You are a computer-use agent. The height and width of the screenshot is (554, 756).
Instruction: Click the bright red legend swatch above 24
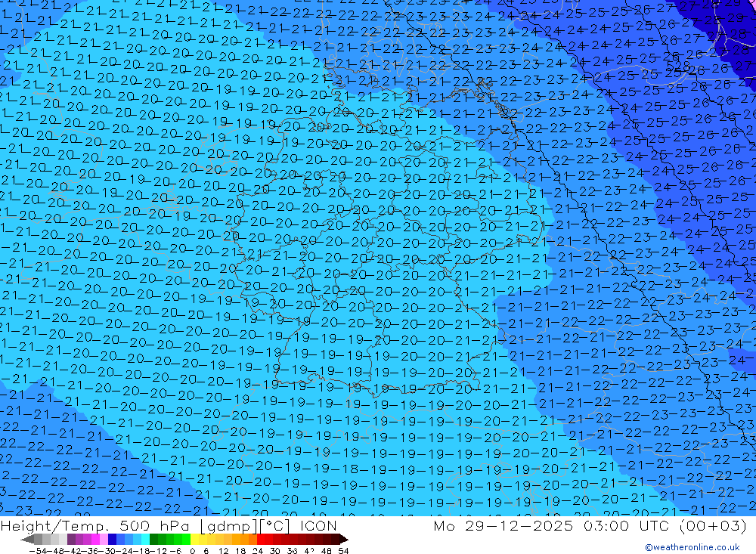pos(261,540)
